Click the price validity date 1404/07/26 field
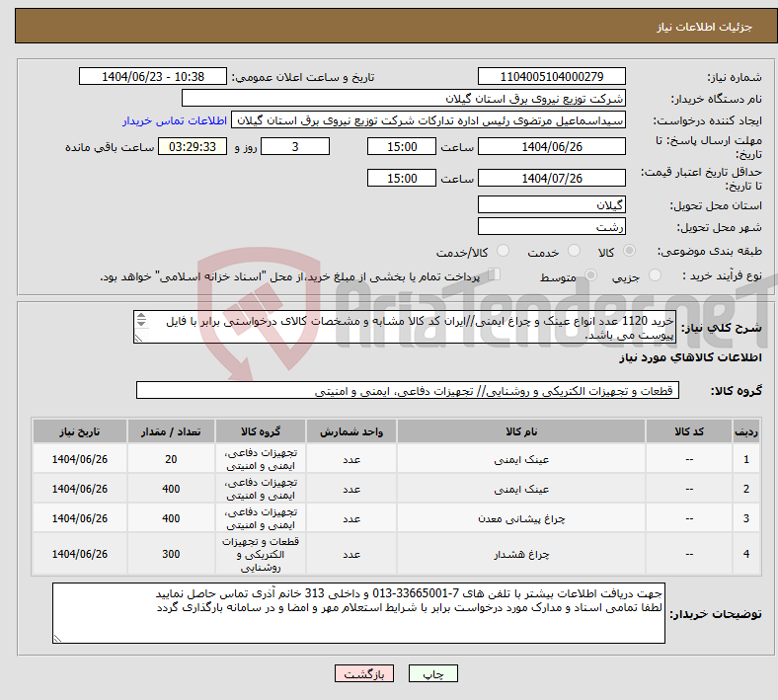The image size is (778, 700). (551, 178)
